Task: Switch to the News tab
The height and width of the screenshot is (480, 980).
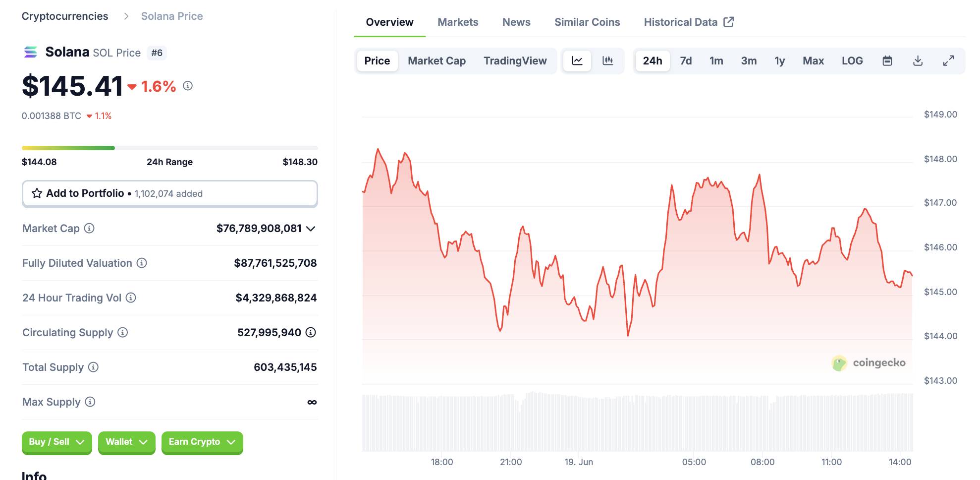Action: [x=516, y=22]
